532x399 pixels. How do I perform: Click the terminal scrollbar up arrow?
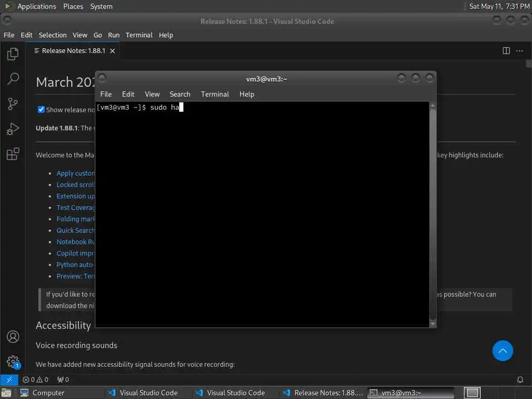(x=433, y=106)
